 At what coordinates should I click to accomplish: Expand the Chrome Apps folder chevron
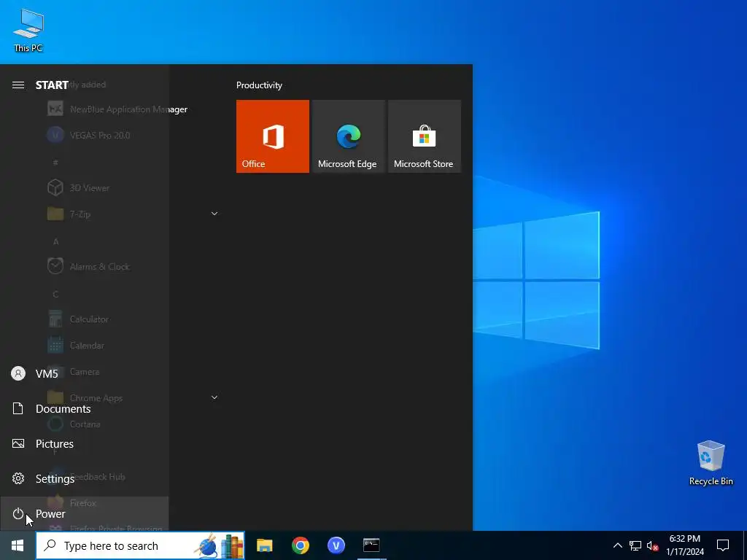click(x=214, y=397)
